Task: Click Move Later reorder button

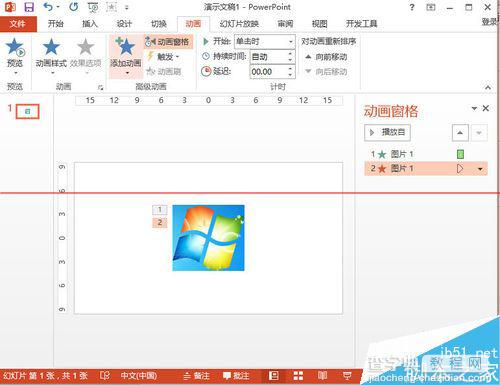Action: (326, 71)
